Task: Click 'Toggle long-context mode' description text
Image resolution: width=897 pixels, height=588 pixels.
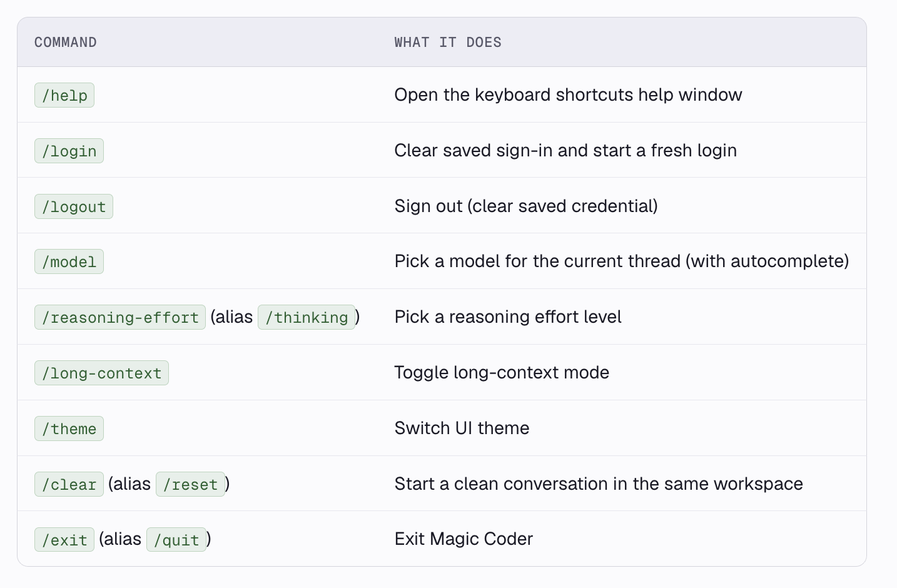Action: [502, 372]
